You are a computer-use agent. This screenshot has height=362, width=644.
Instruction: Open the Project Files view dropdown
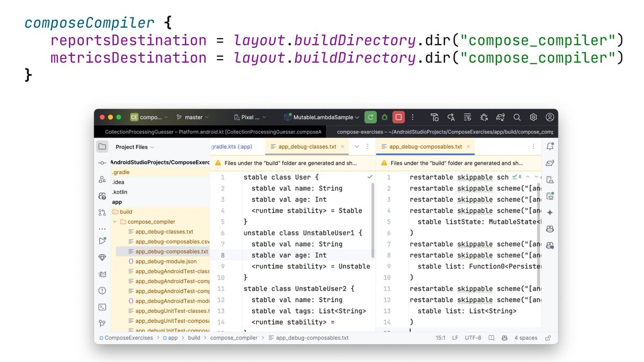click(135, 147)
